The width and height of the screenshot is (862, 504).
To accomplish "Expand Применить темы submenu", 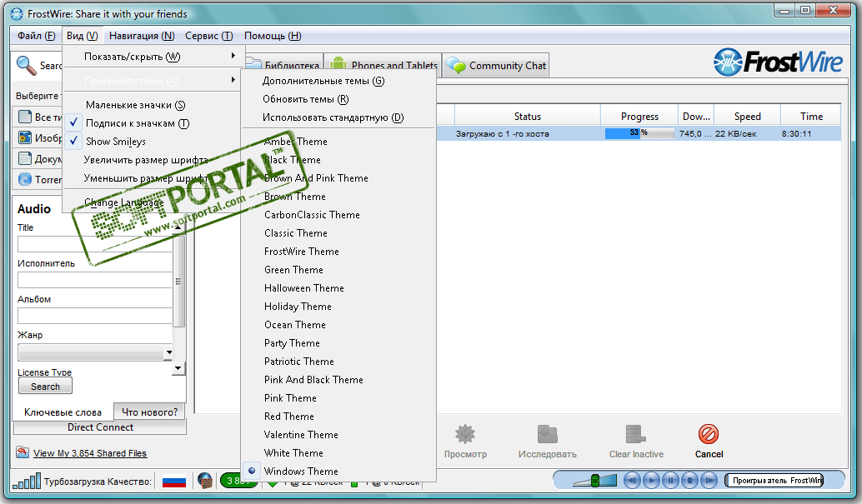I will coord(153,81).
